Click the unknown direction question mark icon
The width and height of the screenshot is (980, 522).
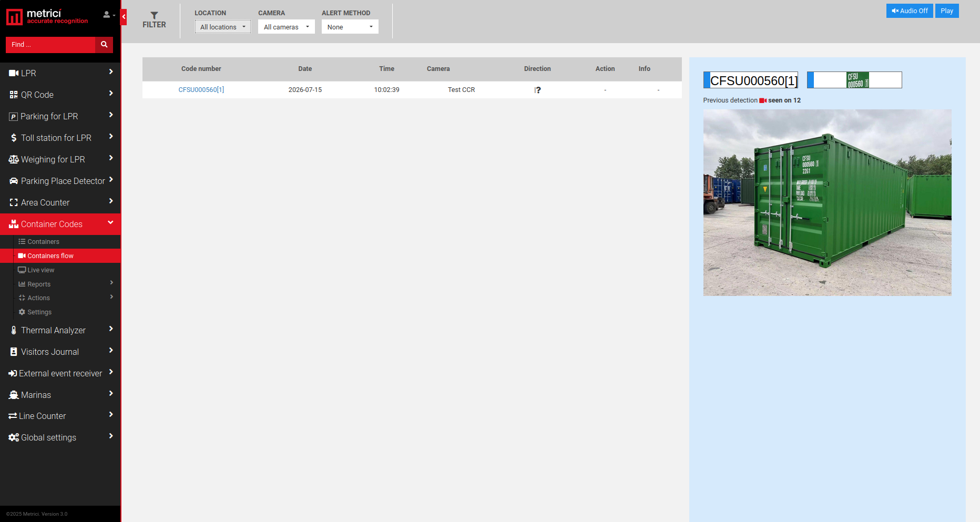pos(537,90)
